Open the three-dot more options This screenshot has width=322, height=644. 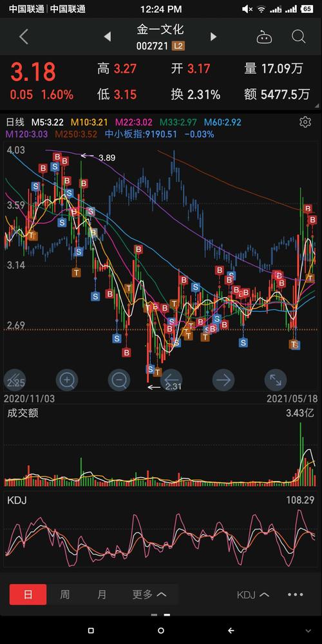click(x=296, y=594)
